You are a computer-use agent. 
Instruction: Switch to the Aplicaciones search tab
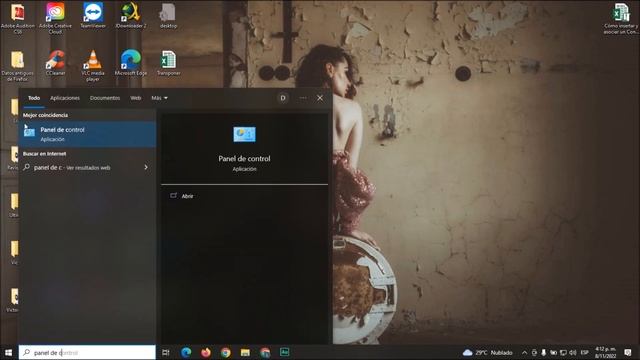65,98
